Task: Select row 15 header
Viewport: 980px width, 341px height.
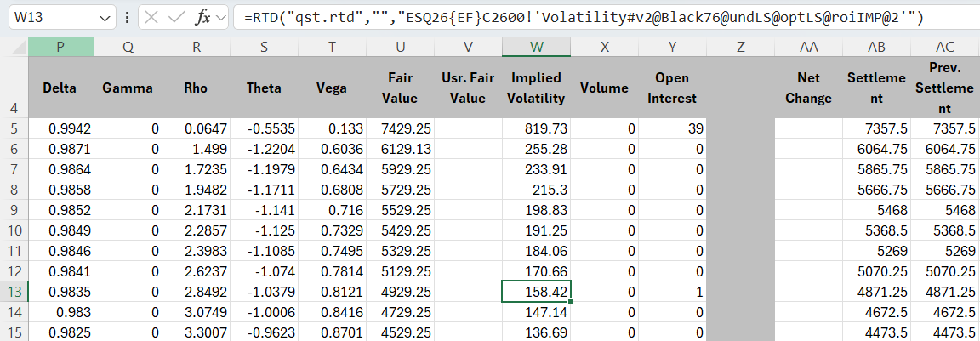Action: [14, 332]
